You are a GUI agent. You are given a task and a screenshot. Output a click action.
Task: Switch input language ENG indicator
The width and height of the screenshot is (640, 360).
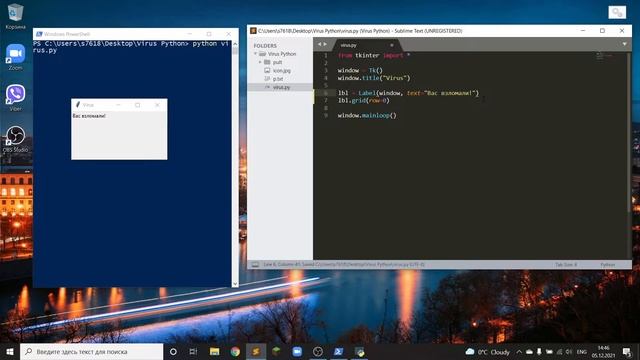click(x=582, y=352)
